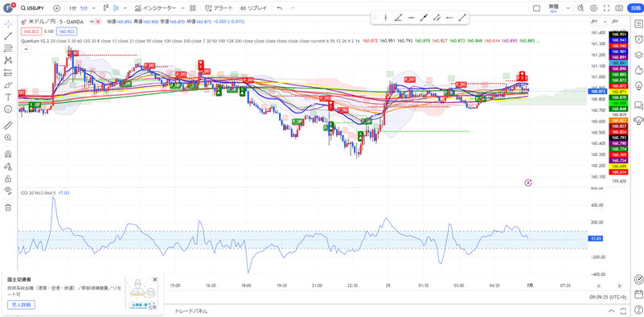
Task: Open the quick search icon
Action: [x=580, y=8]
